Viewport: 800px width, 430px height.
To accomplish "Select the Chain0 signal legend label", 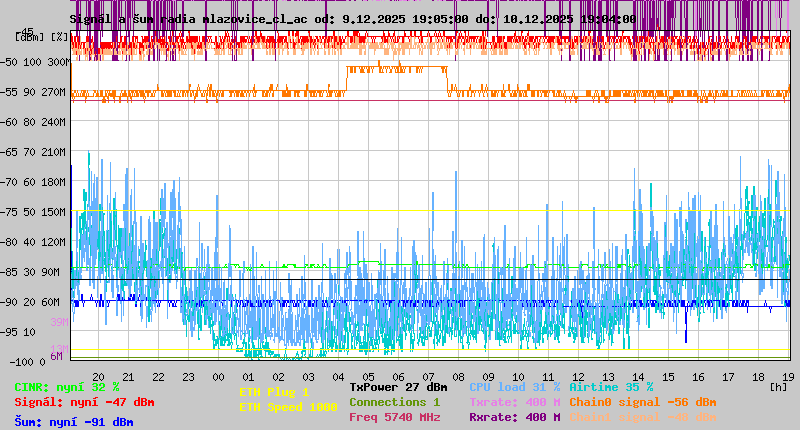I will click(642, 402).
